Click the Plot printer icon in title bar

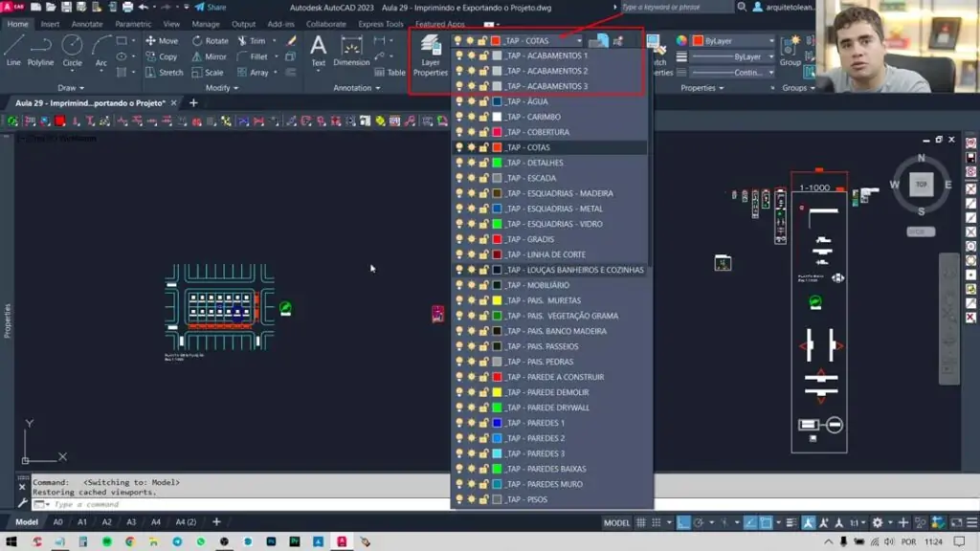point(127,7)
